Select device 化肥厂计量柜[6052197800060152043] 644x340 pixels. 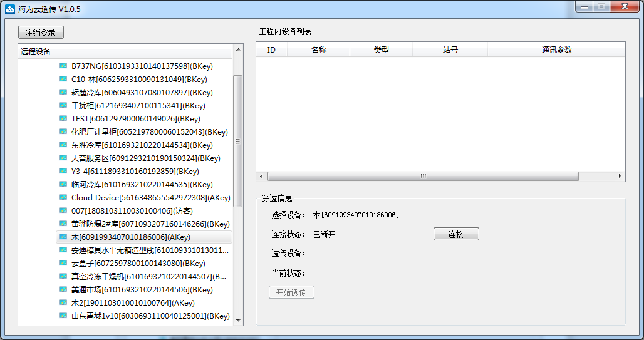coord(150,132)
